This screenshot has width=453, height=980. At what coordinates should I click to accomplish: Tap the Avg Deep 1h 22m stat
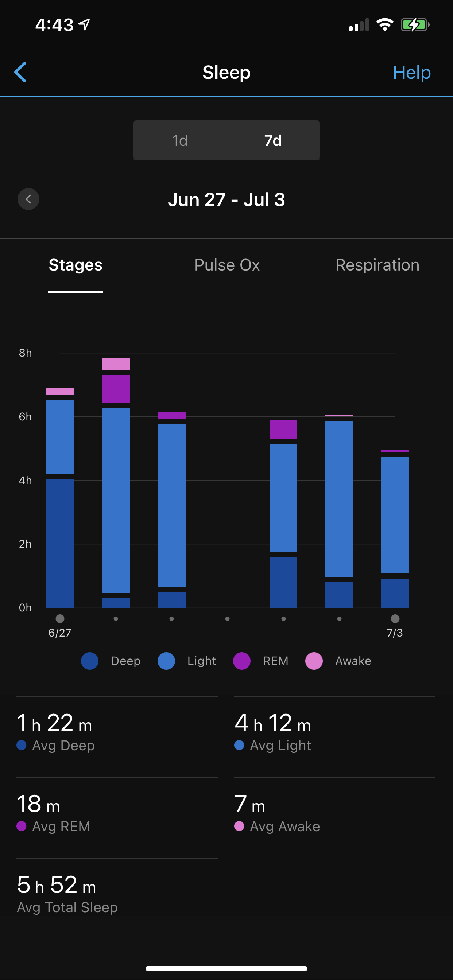point(55,732)
